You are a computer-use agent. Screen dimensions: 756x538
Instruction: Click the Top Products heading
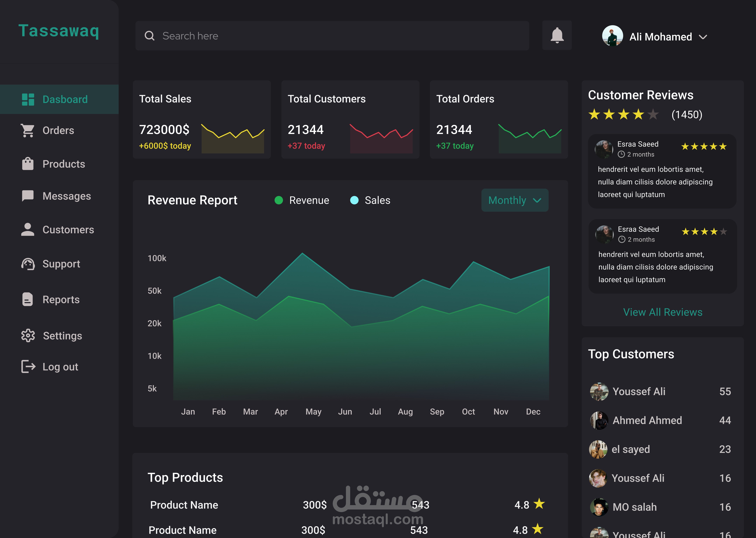pyautogui.click(x=185, y=478)
